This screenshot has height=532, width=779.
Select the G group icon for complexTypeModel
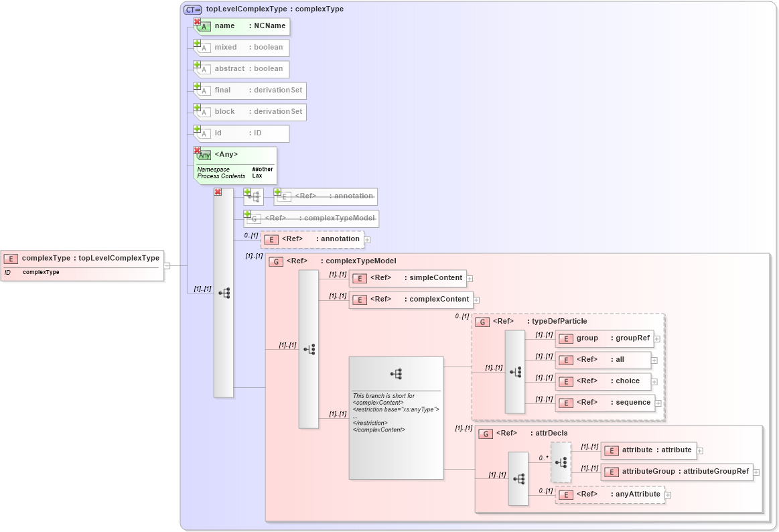click(276, 261)
